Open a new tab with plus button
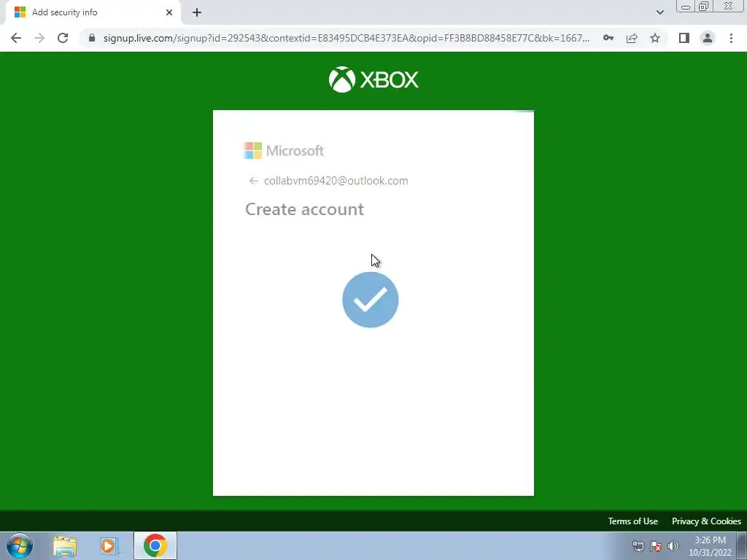This screenshot has width=747, height=560. pos(197,12)
